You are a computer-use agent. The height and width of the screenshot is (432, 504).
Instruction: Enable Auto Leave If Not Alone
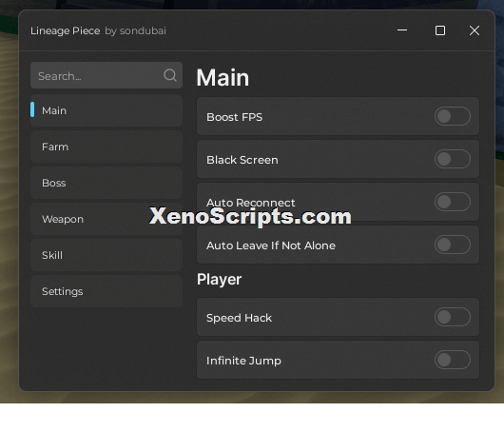coord(453,245)
